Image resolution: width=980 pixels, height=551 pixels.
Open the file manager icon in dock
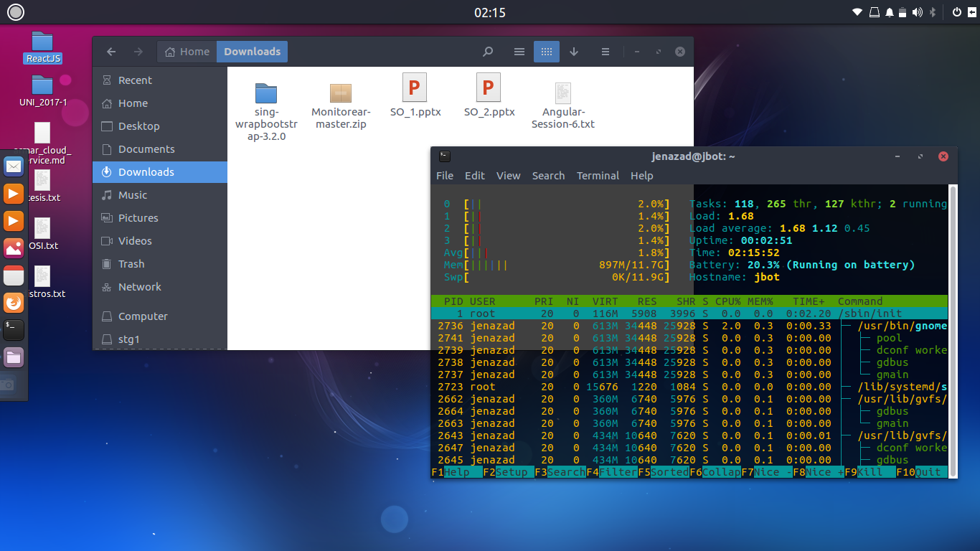(x=14, y=357)
